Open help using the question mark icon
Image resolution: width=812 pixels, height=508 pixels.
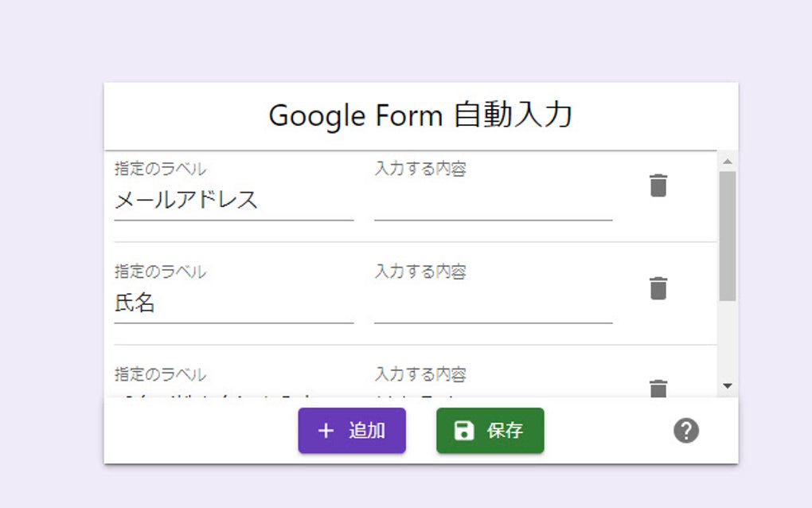point(685,430)
